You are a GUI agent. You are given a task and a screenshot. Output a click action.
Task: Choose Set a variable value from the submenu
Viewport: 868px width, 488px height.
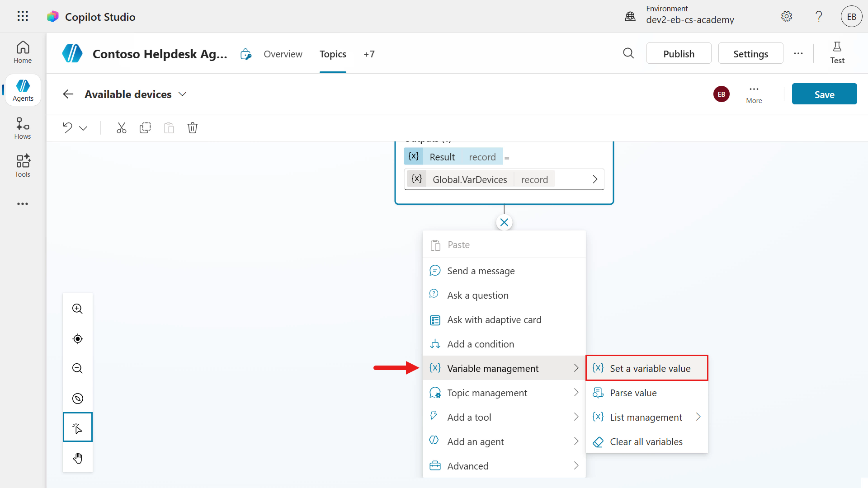pos(646,368)
